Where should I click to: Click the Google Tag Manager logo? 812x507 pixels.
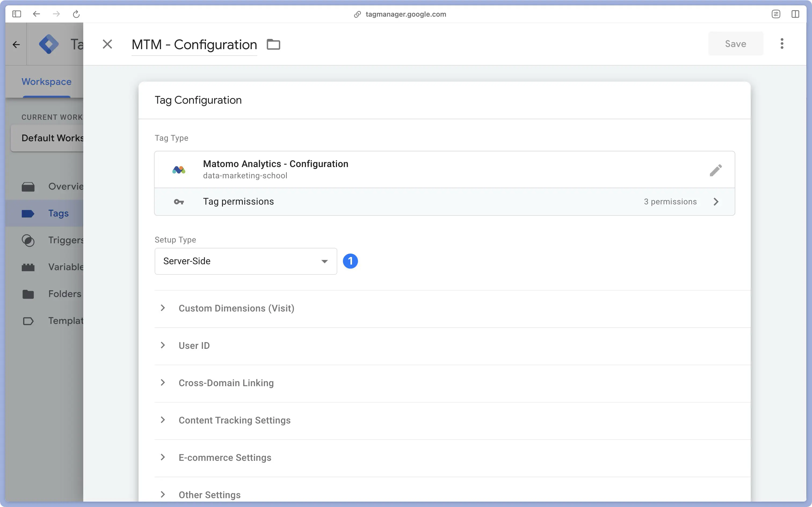[x=49, y=44]
